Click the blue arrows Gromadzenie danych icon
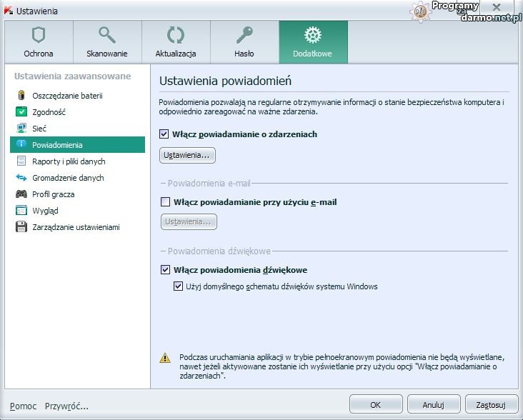 pyautogui.click(x=21, y=177)
